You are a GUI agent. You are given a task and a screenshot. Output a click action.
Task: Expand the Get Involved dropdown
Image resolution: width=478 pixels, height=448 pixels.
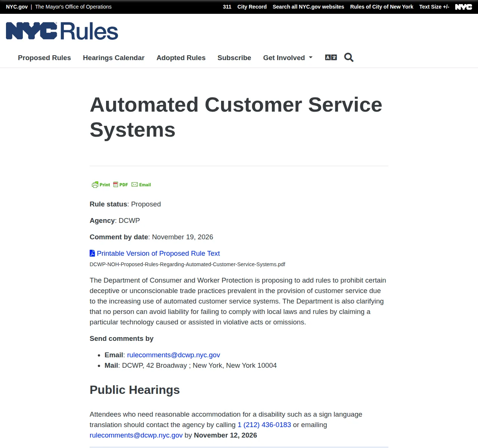pos(288,58)
